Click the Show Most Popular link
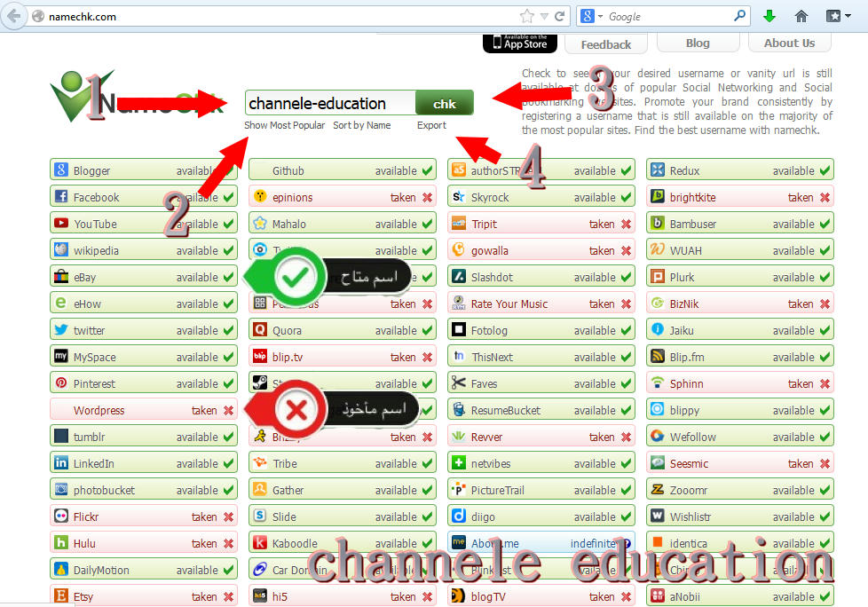The height and width of the screenshot is (607, 868). 285,125
